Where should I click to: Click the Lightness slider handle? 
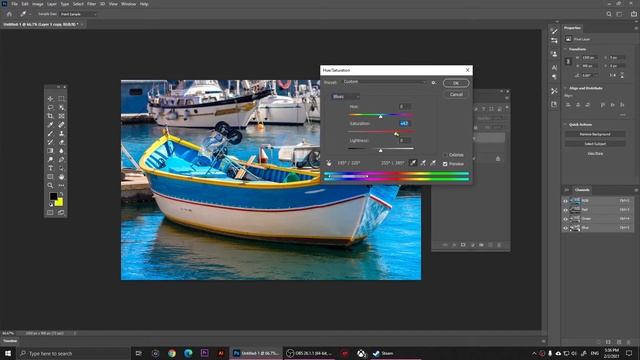tap(381, 151)
